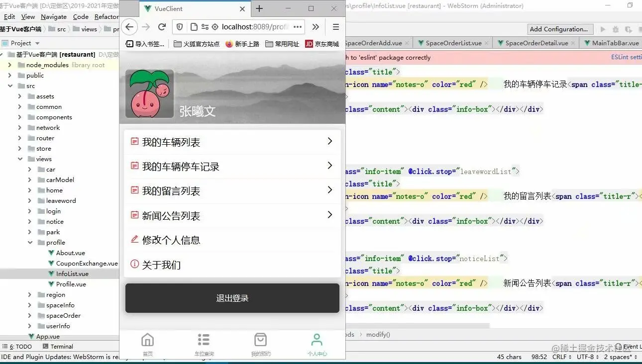Open 我的车辆列表 menu row
The image size is (642, 364).
(232, 142)
